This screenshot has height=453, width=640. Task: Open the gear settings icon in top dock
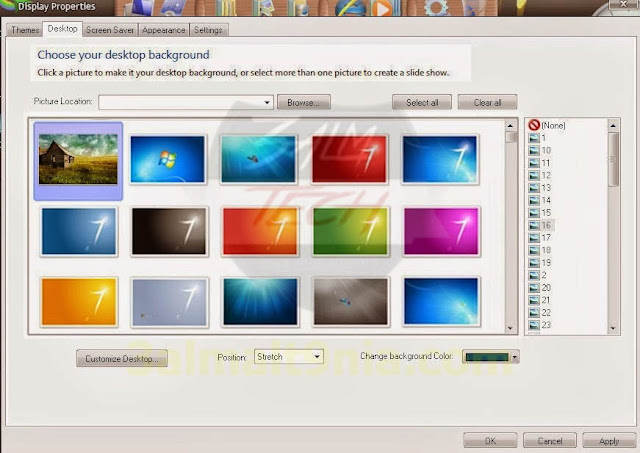pos(437,7)
